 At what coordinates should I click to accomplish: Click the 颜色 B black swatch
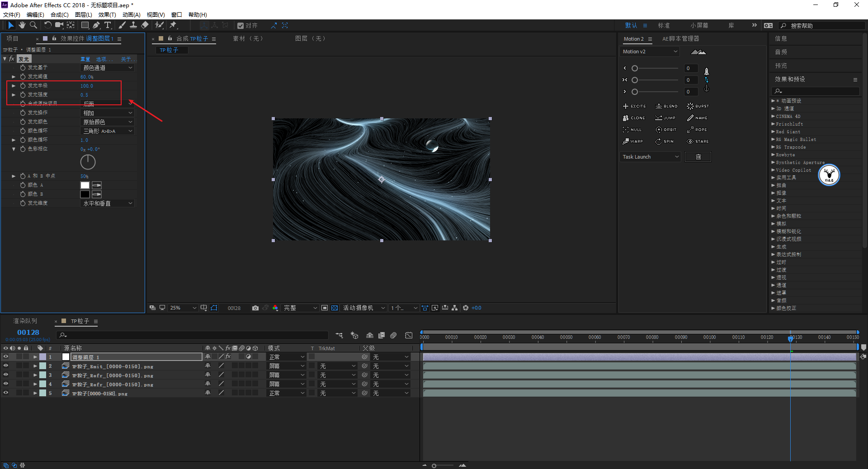85,194
